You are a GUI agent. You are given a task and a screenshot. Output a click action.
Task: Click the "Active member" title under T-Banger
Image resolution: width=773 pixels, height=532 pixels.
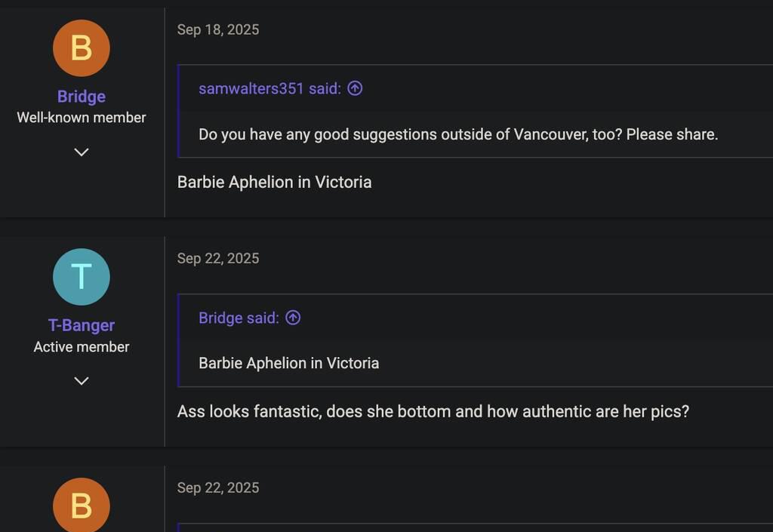pyautogui.click(x=82, y=347)
